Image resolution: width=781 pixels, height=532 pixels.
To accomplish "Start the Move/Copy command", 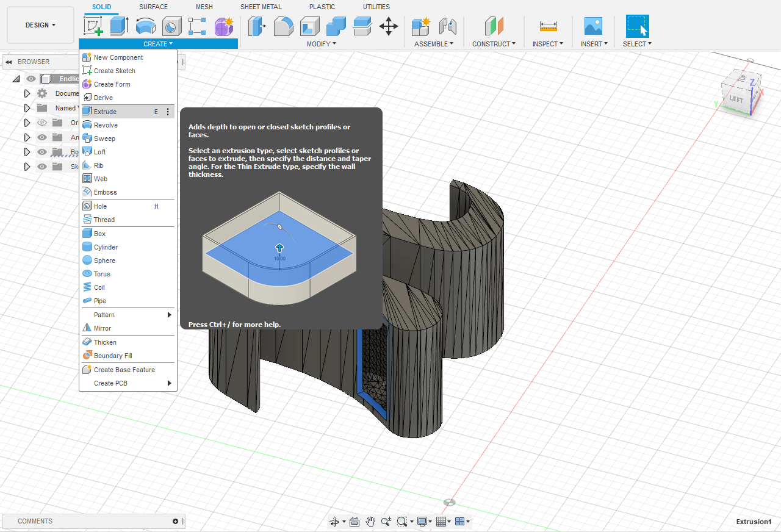I will [x=389, y=26].
